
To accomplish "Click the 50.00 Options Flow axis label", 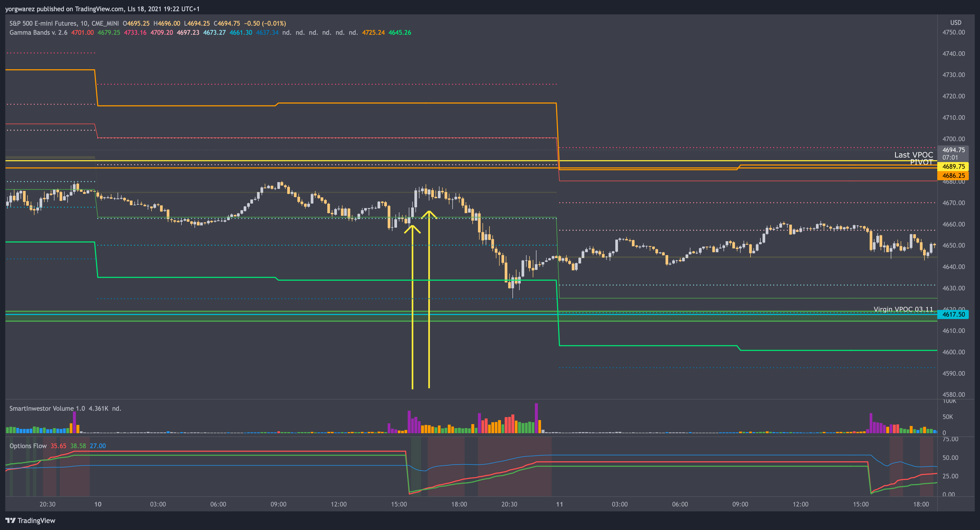I will click(x=950, y=458).
